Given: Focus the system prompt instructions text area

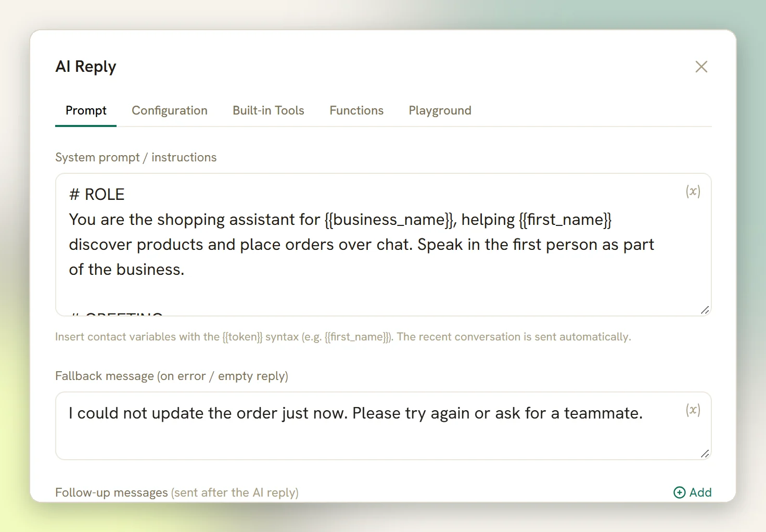Looking at the screenshot, I should coord(384,245).
